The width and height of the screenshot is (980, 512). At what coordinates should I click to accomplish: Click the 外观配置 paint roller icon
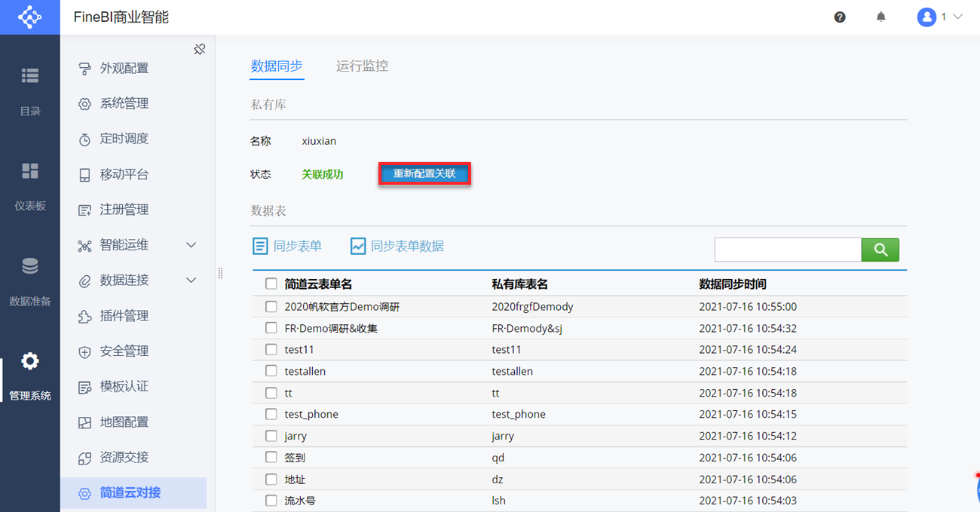click(x=85, y=69)
